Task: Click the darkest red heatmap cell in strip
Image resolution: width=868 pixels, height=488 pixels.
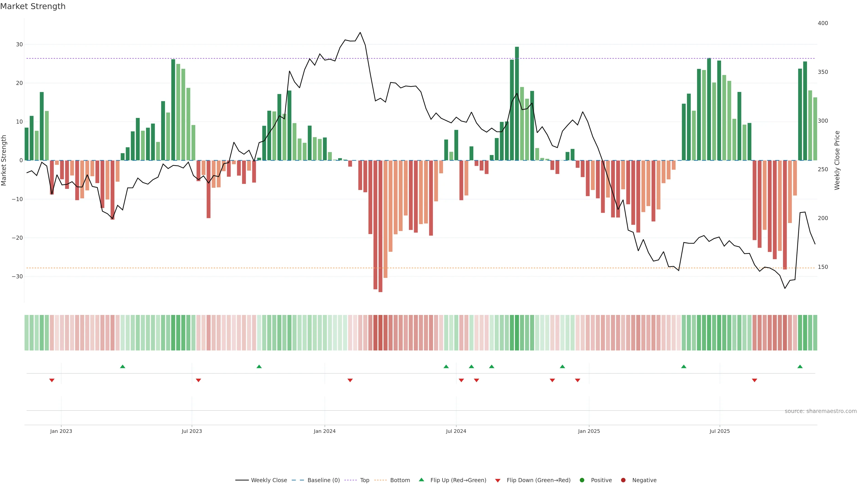Action: click(x=380, y=333)
